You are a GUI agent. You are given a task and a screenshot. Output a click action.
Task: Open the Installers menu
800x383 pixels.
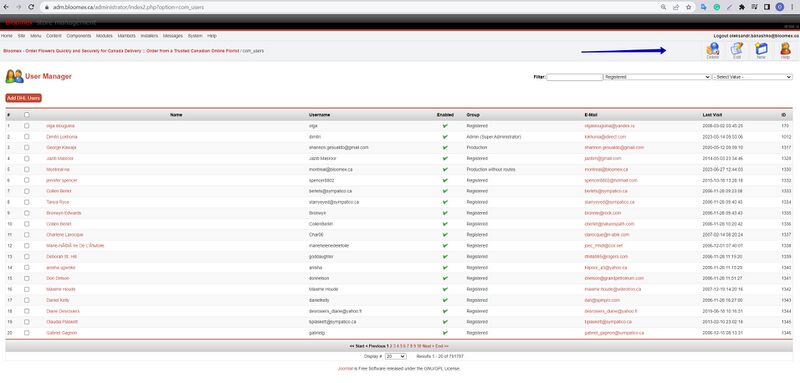coord(149,36)
